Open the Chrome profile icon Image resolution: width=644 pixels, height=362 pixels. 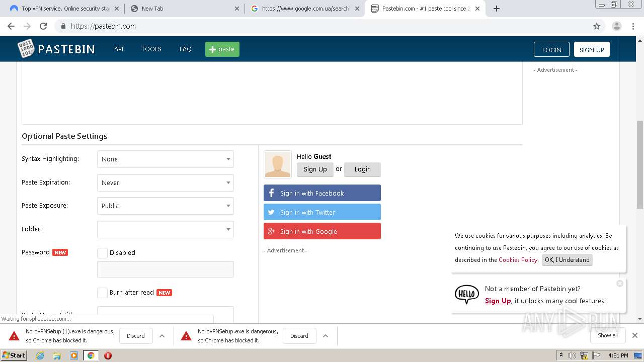(x=616, y=26)
